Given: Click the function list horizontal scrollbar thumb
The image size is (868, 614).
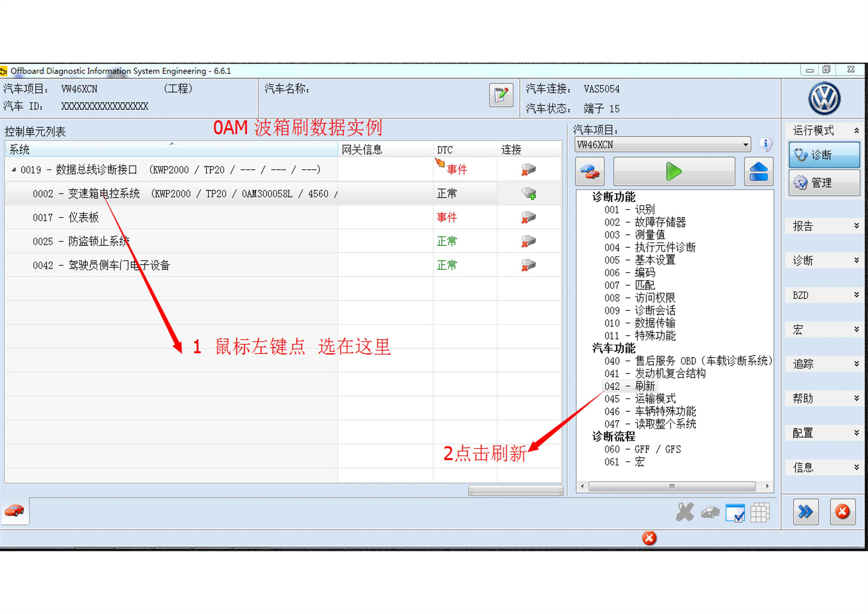Looking at the screenshot, I should click(x=672, y=486).
